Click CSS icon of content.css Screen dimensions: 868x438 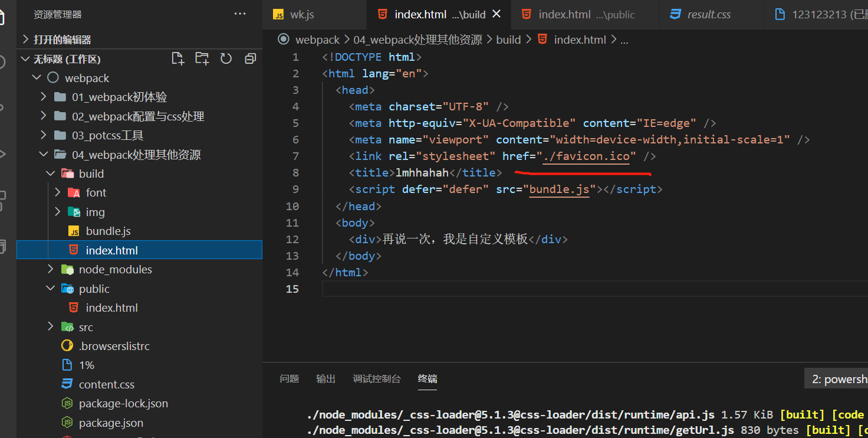coord(67,384)
